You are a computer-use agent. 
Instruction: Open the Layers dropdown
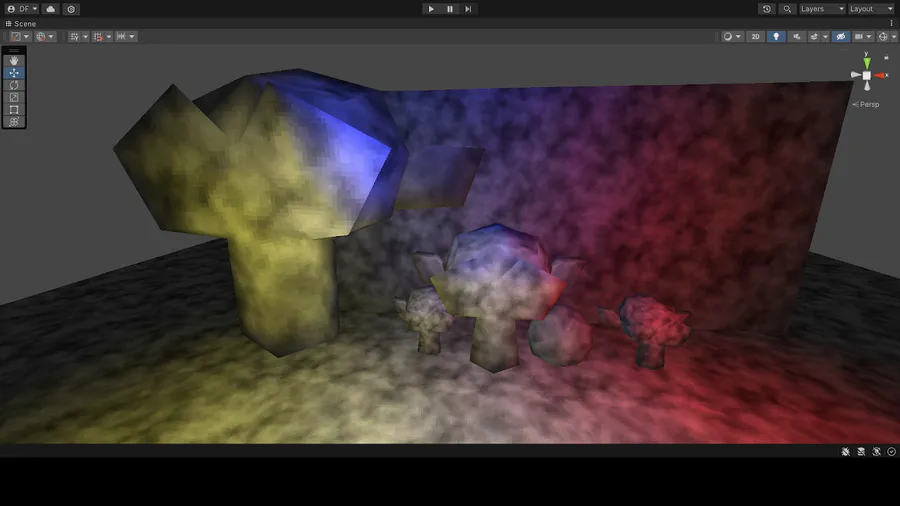822,9
